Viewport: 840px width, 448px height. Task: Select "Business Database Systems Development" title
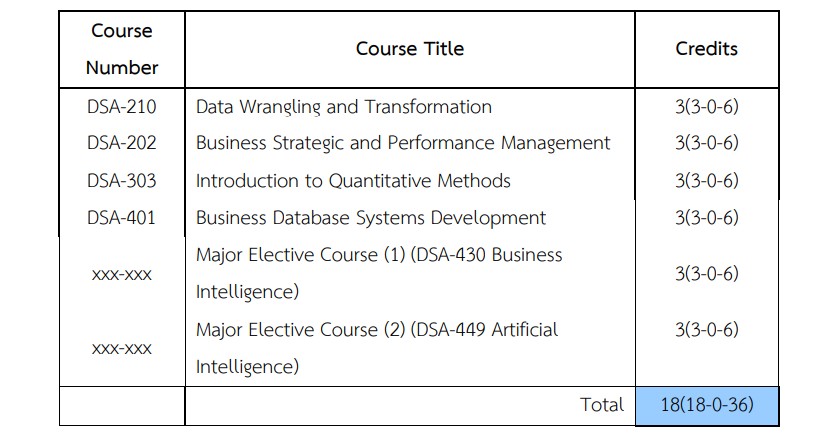(x=370, y=218)
